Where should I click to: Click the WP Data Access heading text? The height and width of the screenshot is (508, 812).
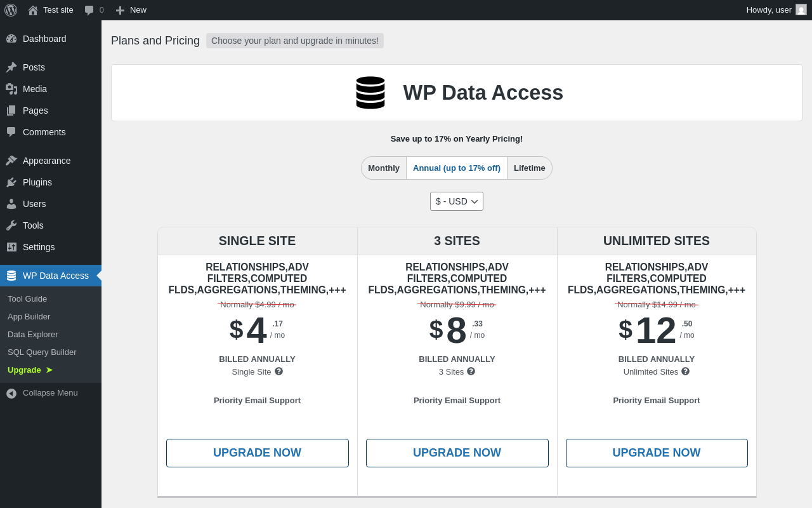coord(483,93)
